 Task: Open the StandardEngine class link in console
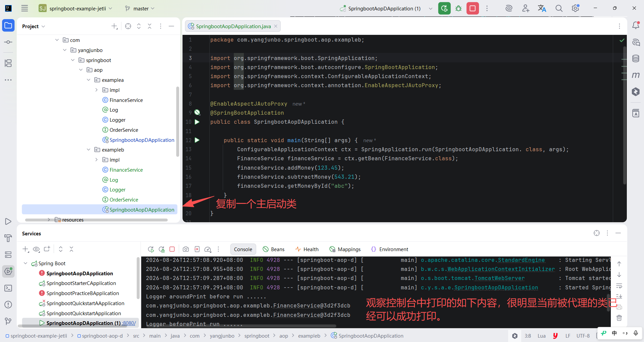[521, 260]
